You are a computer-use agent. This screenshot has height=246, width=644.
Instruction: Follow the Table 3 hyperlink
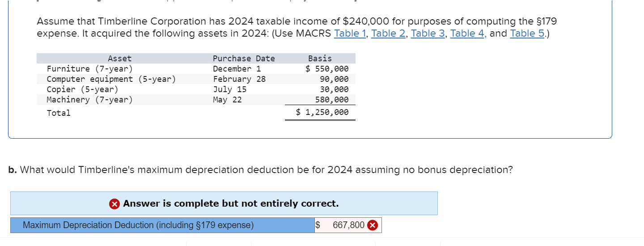(x=428, y=33)
